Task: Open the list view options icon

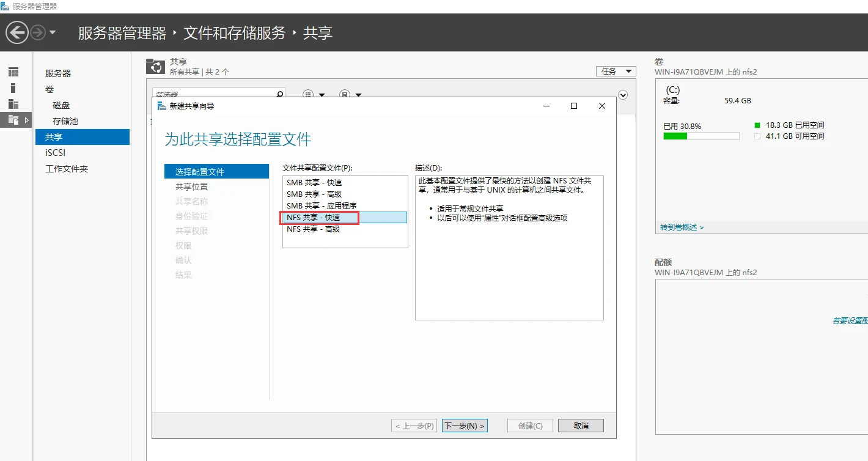Action: click(309, 95)
